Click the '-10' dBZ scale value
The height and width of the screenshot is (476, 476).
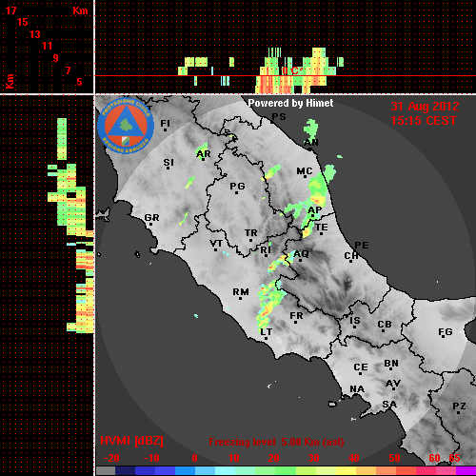click(x=151, y=458)
